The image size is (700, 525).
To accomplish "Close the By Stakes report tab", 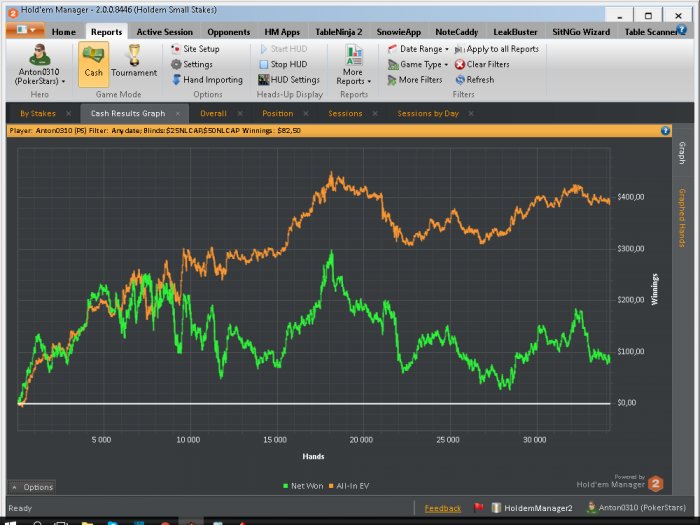I will click(x=69, y=113).
